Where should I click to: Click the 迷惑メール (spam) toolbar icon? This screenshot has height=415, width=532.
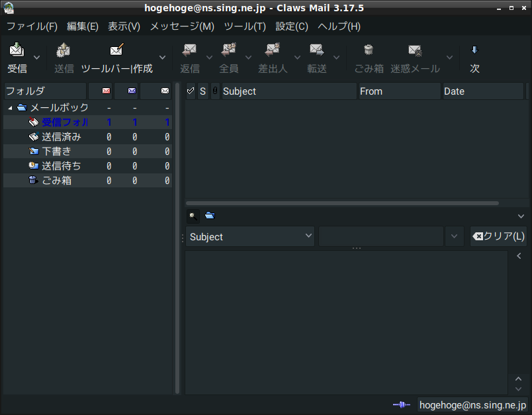coord(415,50)
